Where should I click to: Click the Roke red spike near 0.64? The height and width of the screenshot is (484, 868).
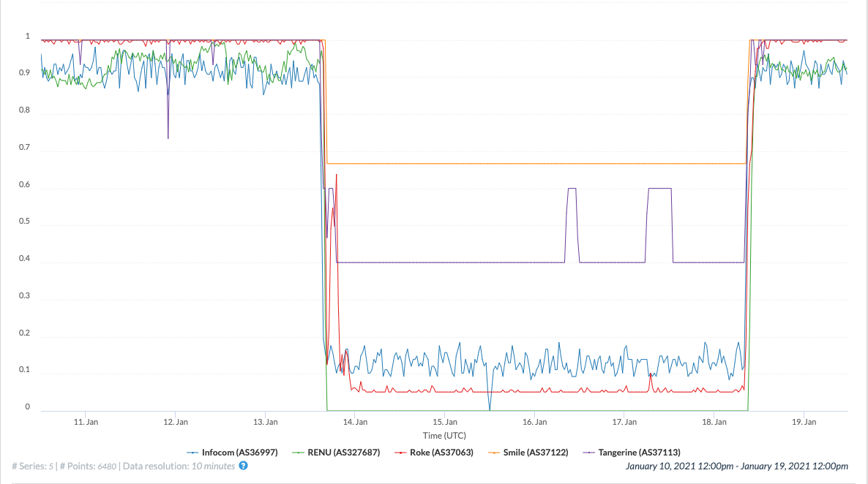pos(336,175)
